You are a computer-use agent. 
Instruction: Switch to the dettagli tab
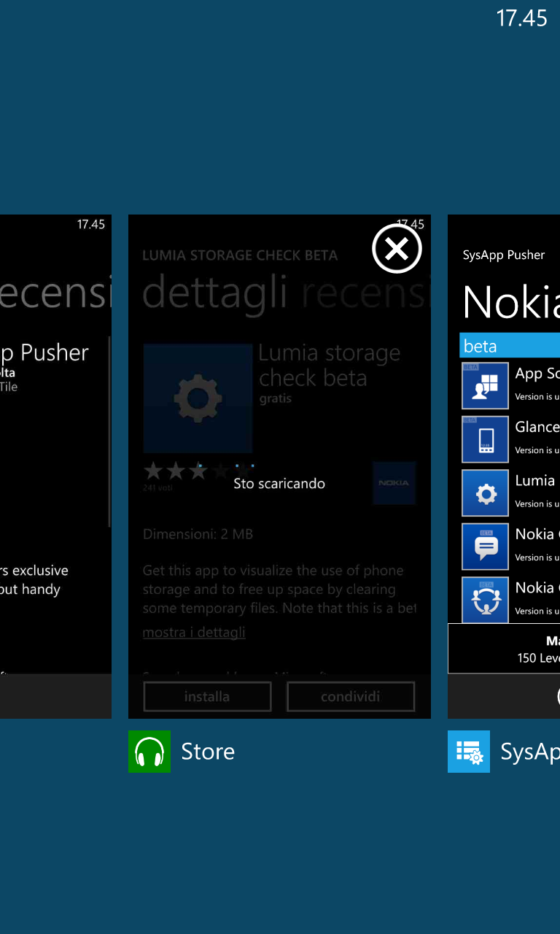pyautogui.click(x=214, y=293)
